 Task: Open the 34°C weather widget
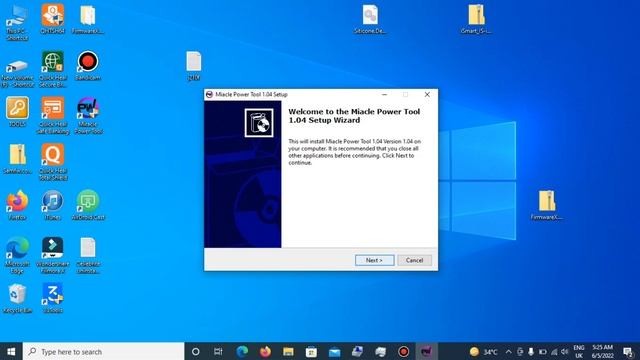click(x=484, y=351)
